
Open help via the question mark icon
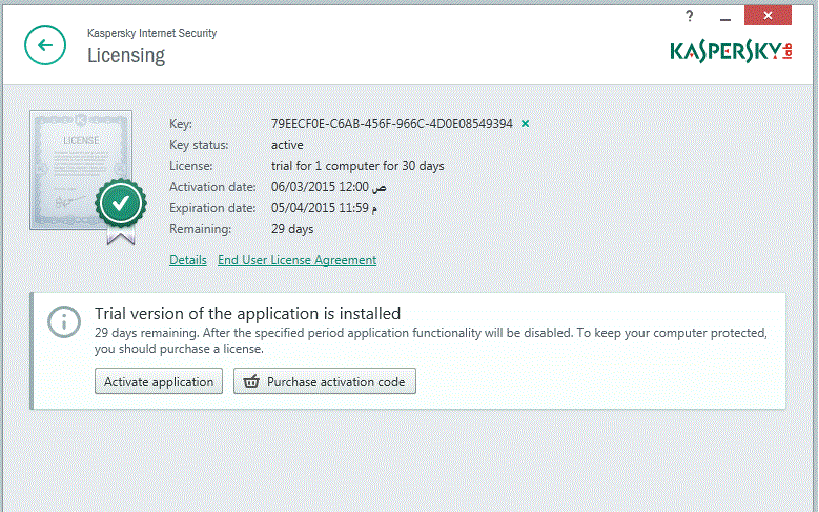point(689,16)
